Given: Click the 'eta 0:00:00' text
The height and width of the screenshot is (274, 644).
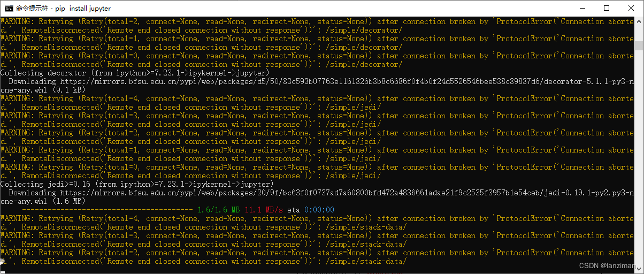Looking at the screenshot, I should point(310,210).
